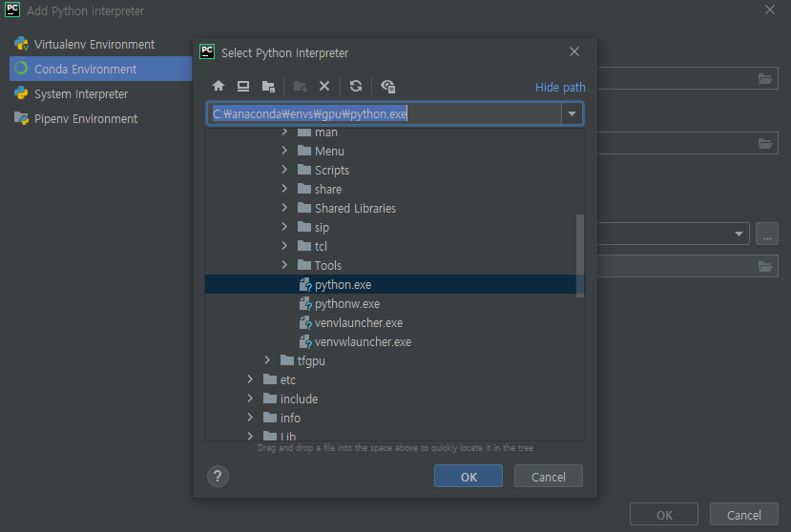This screenshot has height=532, width=791.
Task: Close the Select Python Interpreter dialog
Action: point(574,51)
